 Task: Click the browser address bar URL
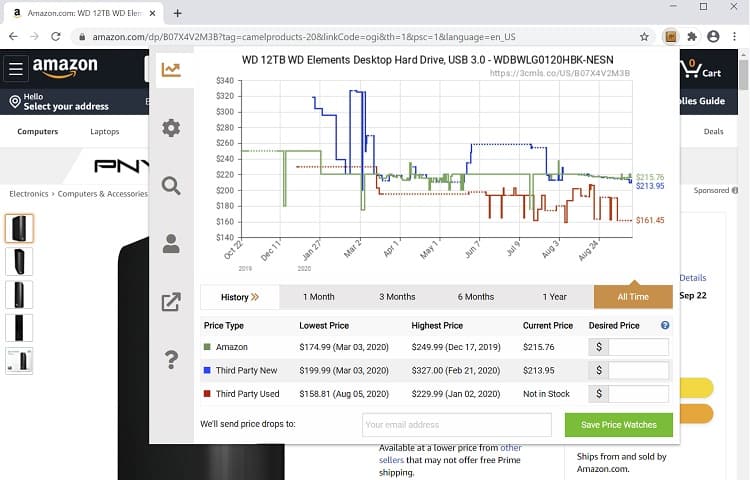[x=304, y=37]
